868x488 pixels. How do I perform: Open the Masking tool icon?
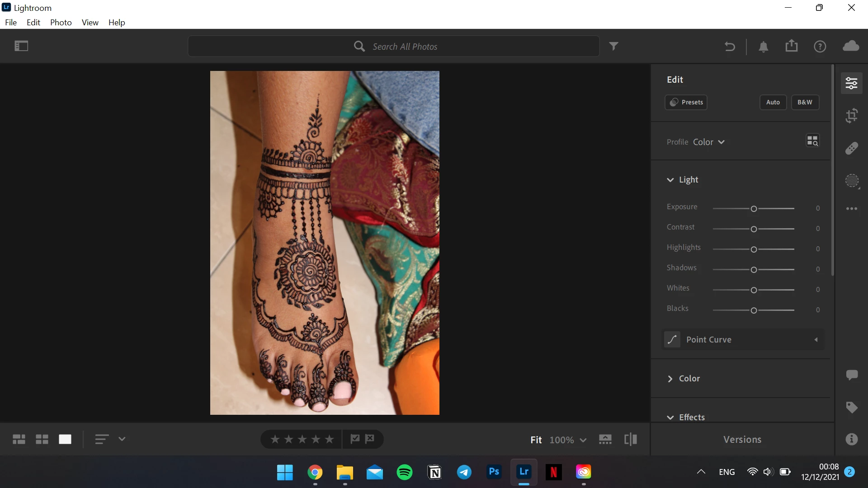pos(852,181)
